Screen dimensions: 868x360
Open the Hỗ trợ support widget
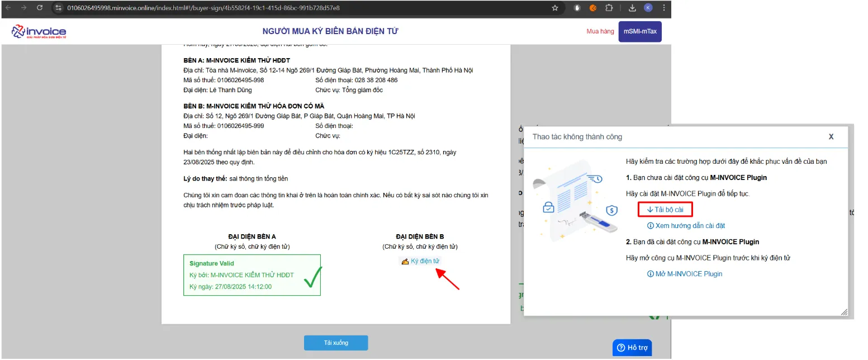tap(632, 348)
